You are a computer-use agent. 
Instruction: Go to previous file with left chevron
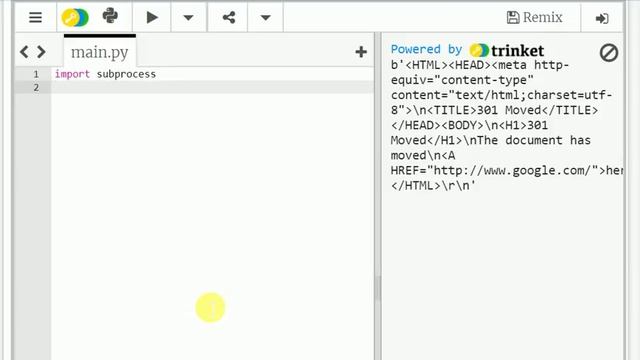pyautogui.click(x=24, y=52)
